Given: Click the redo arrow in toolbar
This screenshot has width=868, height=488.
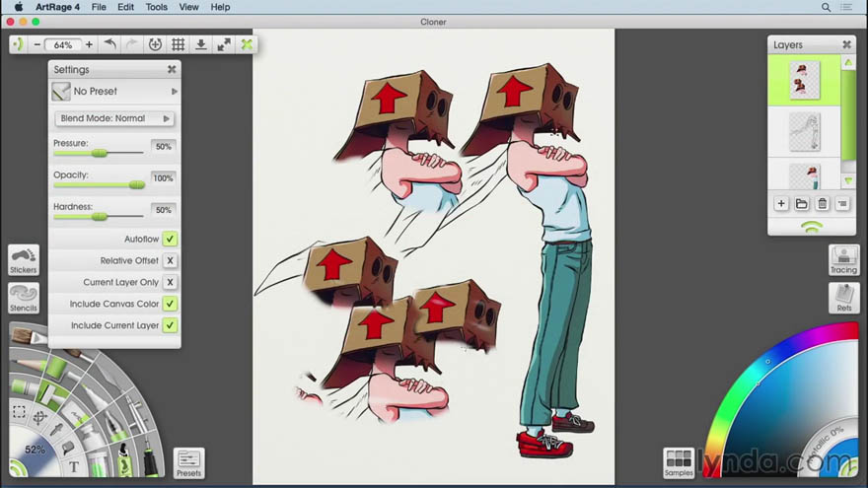Looking at the screenshot, I should [132, 44].
